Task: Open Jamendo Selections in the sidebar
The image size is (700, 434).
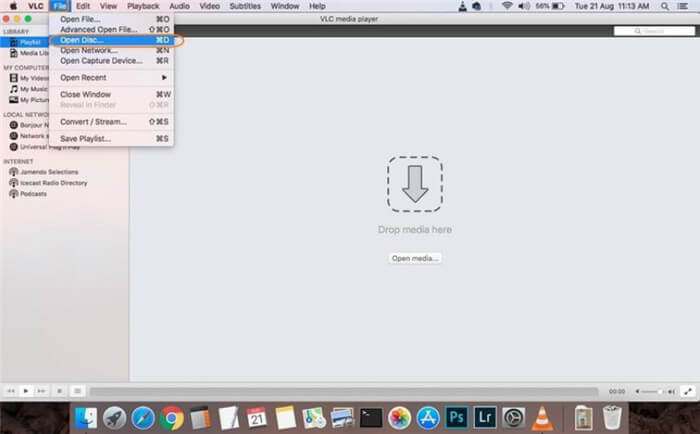Action: tap(44, 172)
